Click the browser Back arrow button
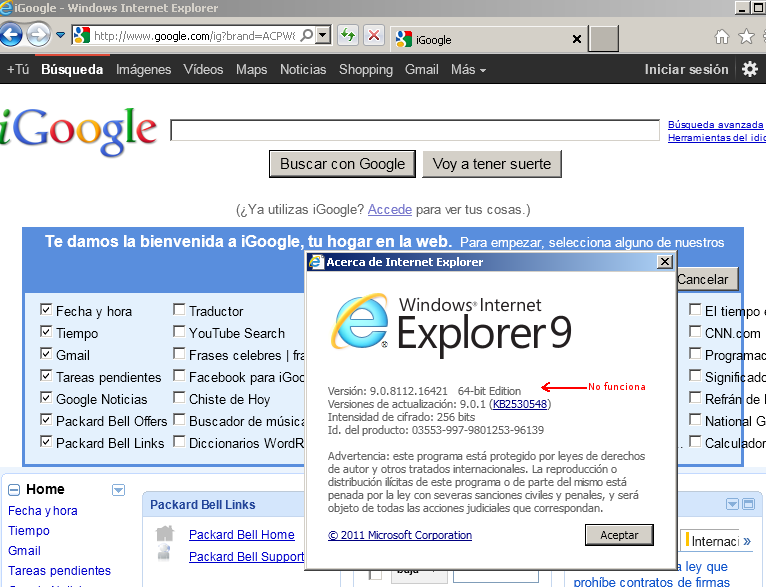 point(11,36)
